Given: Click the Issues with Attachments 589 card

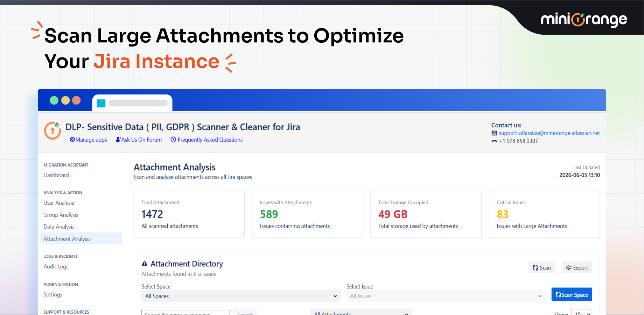Looking at the screenshot, I should [x=307, y=214].
